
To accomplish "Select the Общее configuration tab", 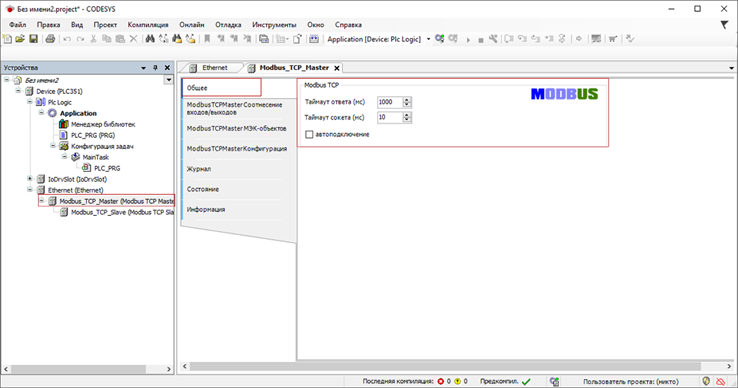I will click(x=221, y=88).
